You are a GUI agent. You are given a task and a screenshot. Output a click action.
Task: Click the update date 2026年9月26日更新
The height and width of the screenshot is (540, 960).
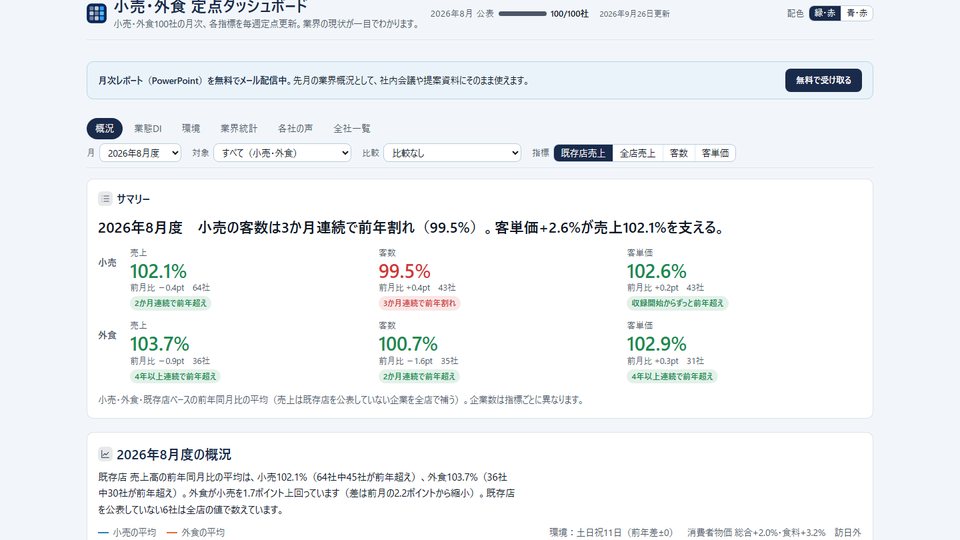(634, 13)
